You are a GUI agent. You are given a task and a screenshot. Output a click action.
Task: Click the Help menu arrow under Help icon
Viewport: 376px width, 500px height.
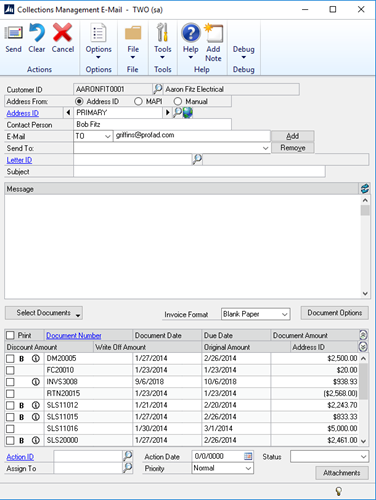(x=191, y=57)
